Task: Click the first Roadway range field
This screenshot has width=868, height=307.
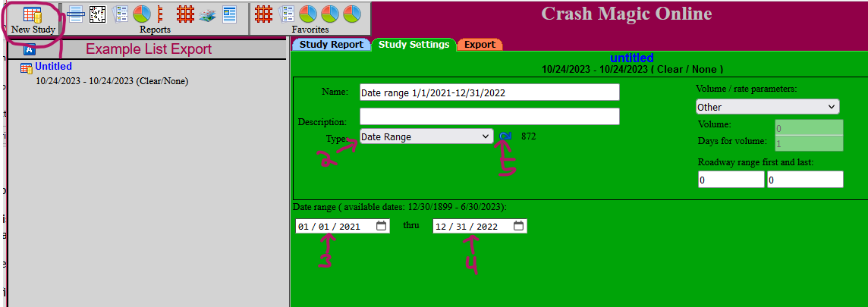Action: 731,180
